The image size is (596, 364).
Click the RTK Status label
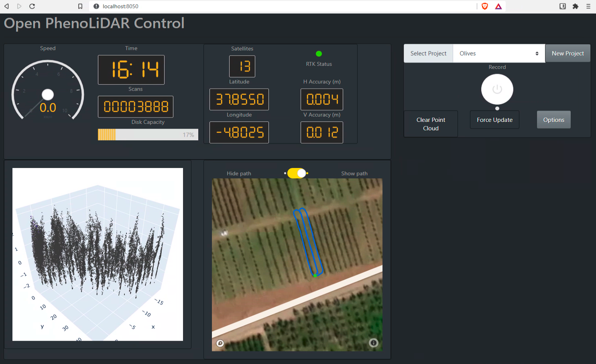click(319, 64)
